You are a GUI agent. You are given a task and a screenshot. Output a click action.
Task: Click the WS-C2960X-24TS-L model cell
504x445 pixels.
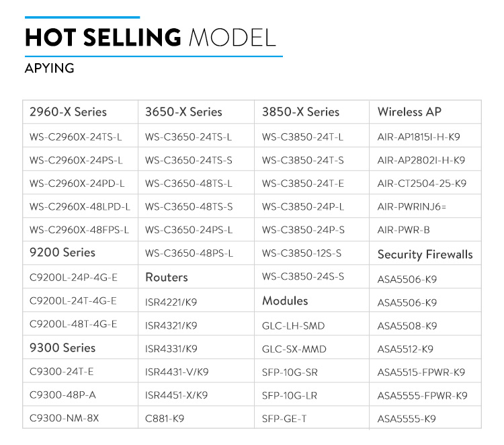(x=76, y=137)
